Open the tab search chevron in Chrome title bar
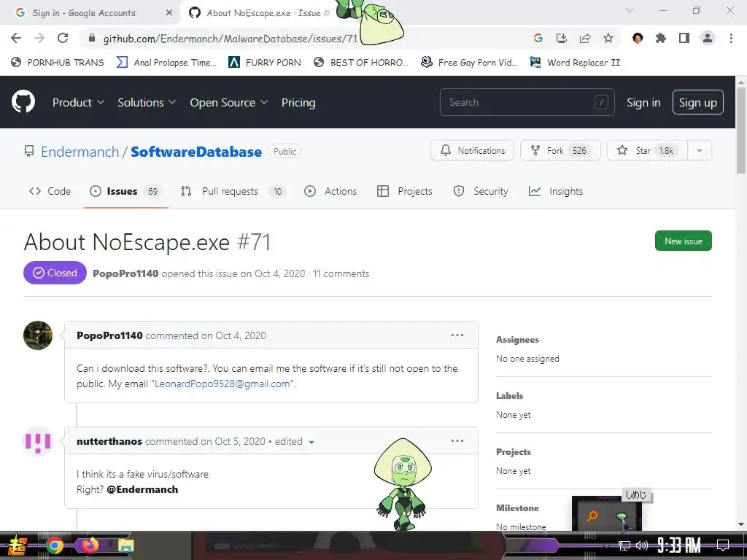 pyautogui.click(x=630, y=10)
